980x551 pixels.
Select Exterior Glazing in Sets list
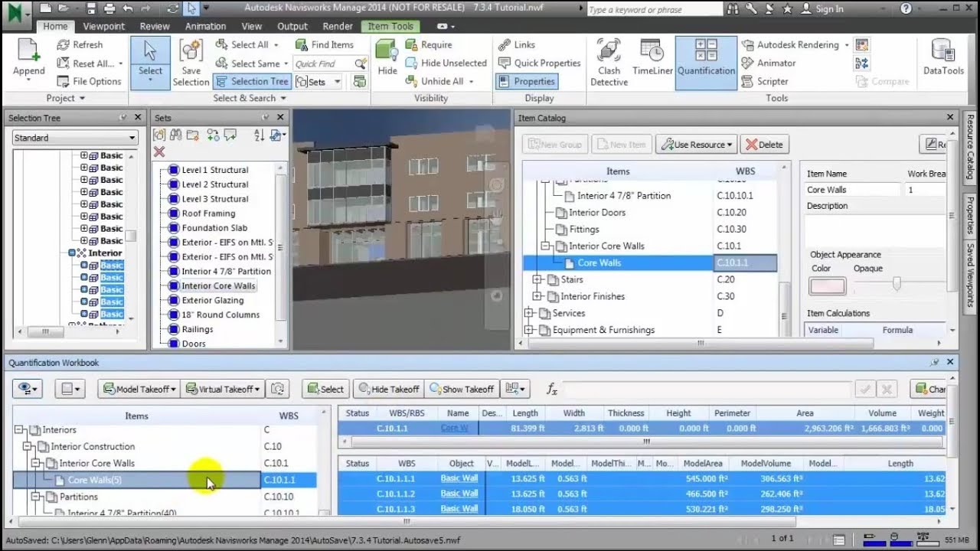(213, 301)
